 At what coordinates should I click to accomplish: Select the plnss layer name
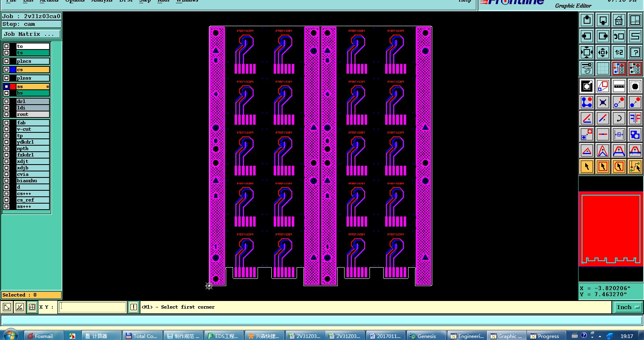pos(33,78)
